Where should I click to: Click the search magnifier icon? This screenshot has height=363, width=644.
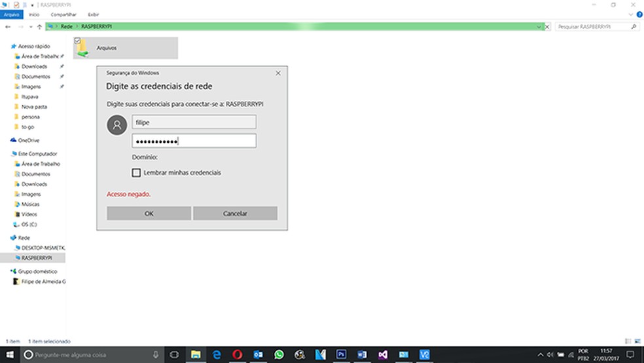tap(634, 27)
